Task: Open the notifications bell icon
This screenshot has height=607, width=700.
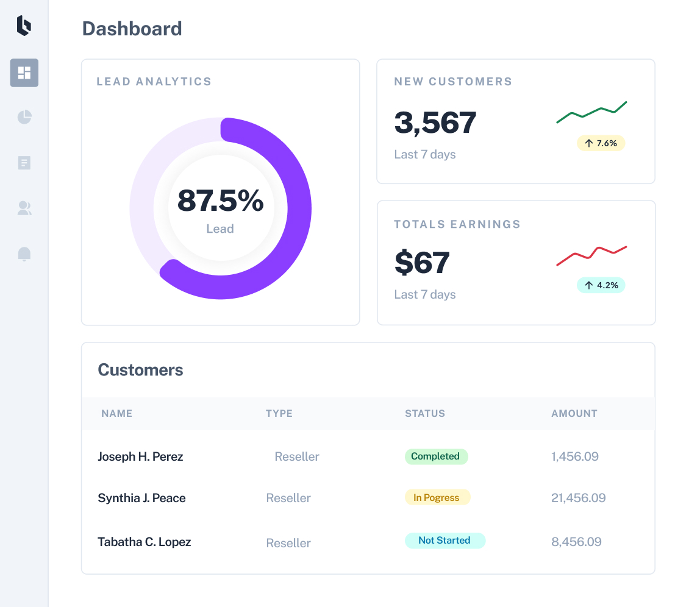Action: (x=24, y=254)
